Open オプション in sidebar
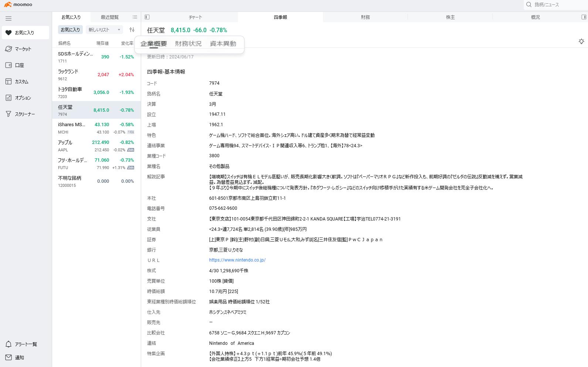This screenshot has width=588, height=367. [x=25, y=98]
